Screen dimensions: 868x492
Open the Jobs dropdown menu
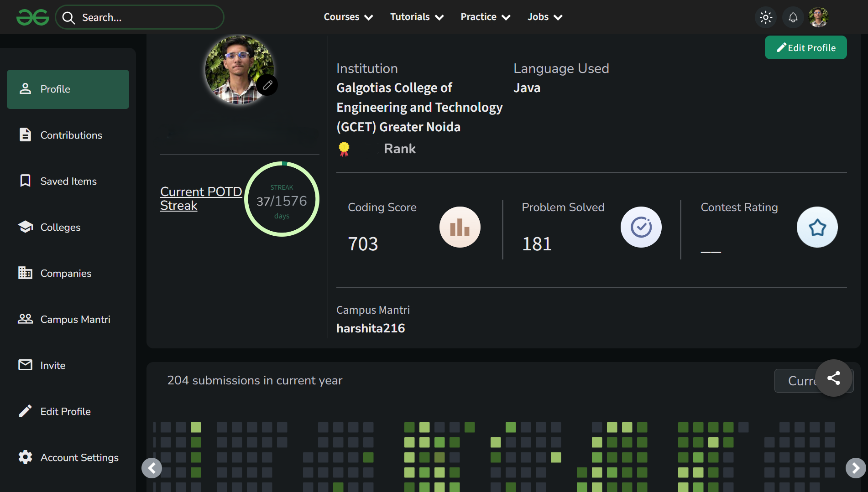click(x=544, y=17)
